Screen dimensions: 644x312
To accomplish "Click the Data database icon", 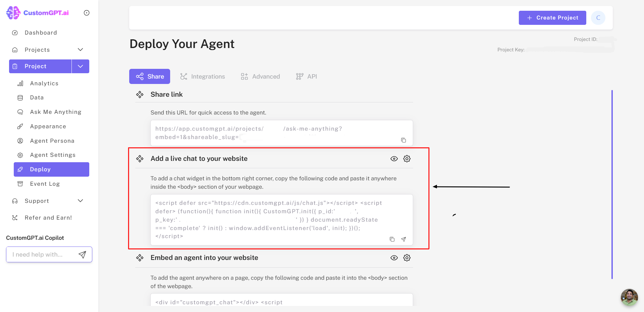I will pos(20,98).
